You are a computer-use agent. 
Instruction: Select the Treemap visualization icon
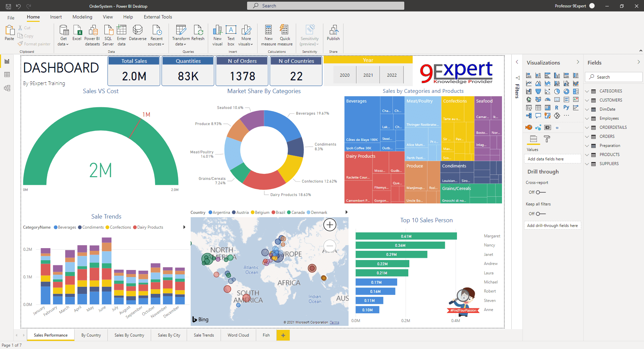pyautogui.click(x=576, y=91)
